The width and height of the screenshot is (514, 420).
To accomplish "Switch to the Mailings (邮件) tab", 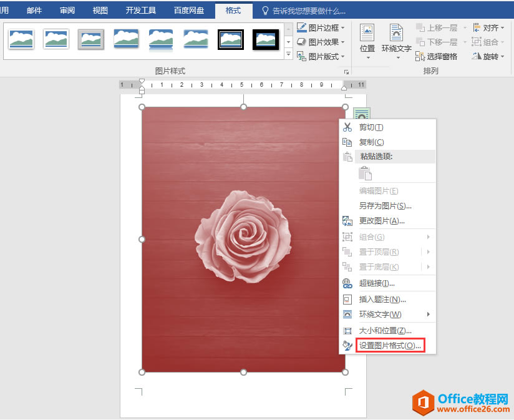I will pos(34,11).
